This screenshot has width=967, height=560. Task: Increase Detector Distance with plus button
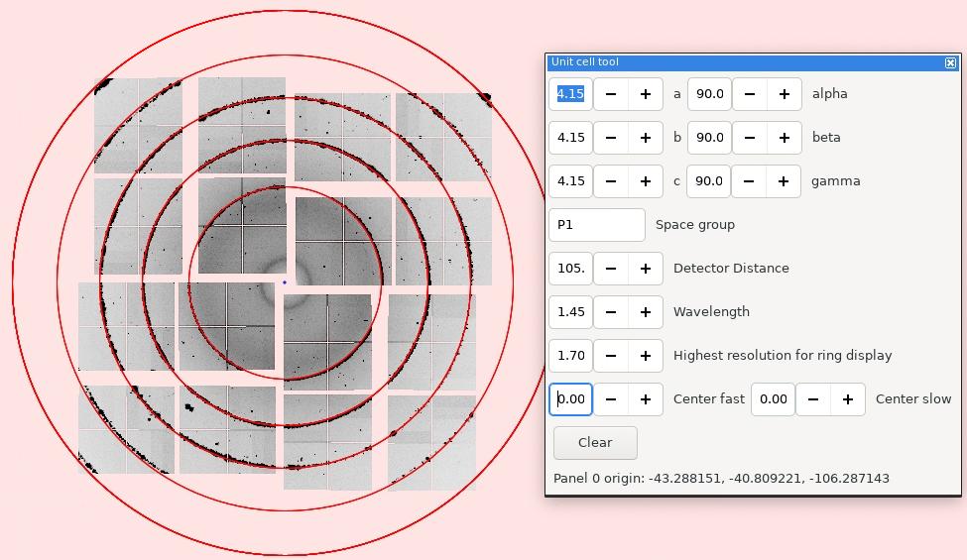646,269
